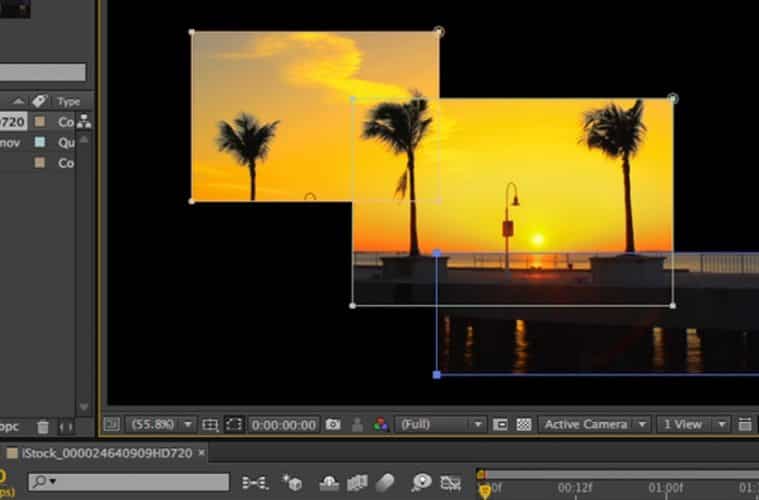The image size is (759, 500).
Task: Click the delete trash icon in Project panel
Action: click(x=43, y=427)
